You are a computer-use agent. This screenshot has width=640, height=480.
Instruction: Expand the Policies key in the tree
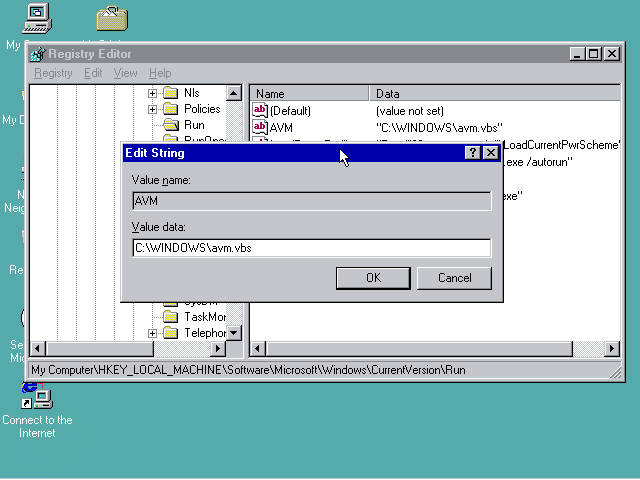[152, 109]
